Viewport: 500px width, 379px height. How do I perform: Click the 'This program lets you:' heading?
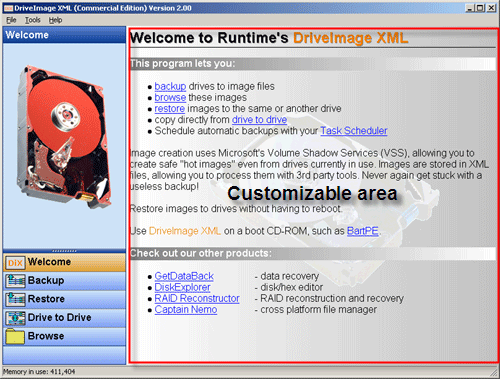[x=183, y=64]
